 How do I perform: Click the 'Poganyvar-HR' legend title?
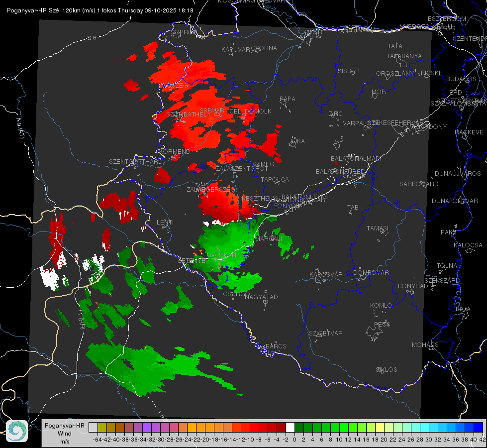click(64, 425)
